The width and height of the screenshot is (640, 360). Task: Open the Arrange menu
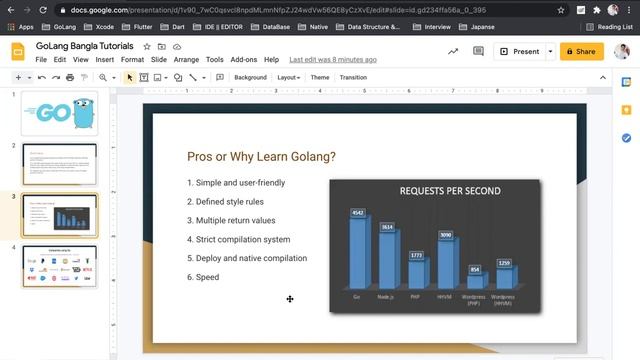186,60
